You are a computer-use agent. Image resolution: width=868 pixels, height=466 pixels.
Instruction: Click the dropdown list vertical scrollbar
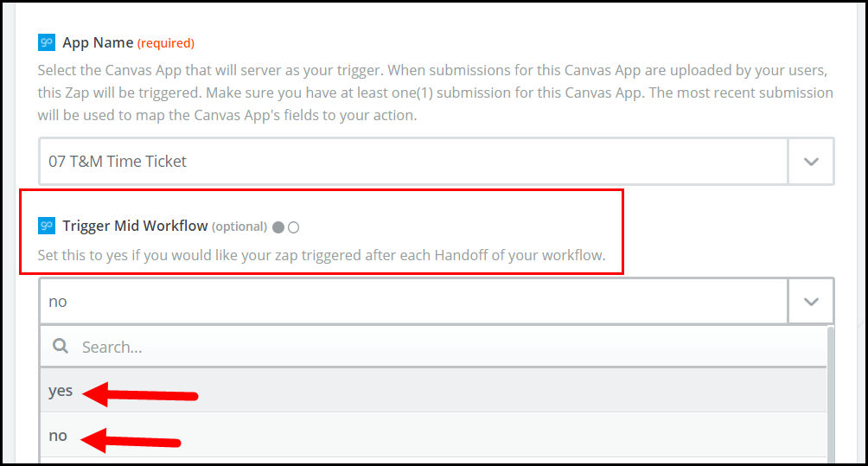click(x=831, y=389)
